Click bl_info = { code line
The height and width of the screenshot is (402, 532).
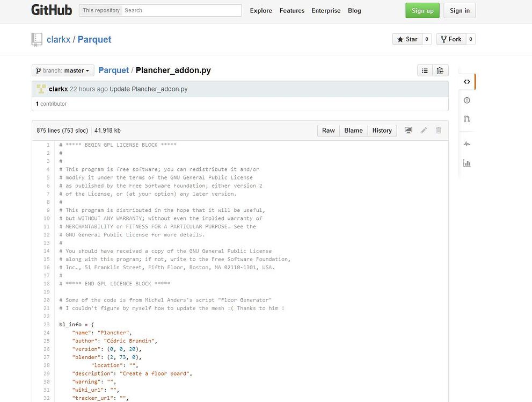[x=76, y=325]
